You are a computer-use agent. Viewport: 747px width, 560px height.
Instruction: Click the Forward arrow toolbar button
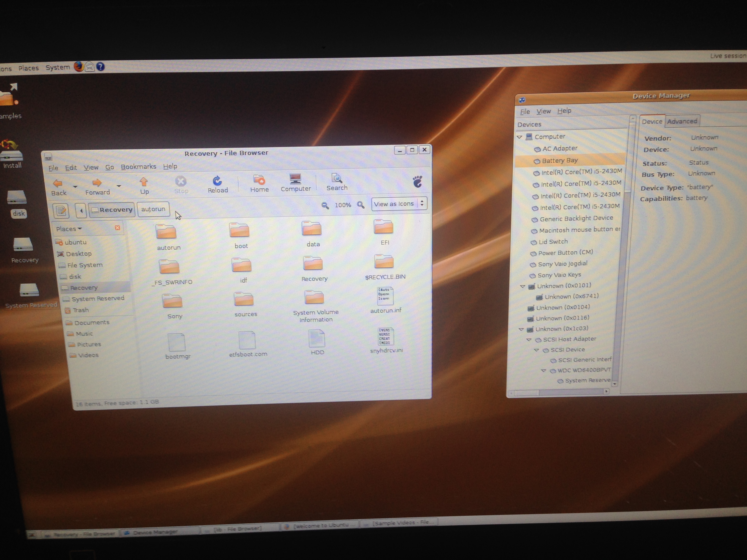(x=97, y=186)
